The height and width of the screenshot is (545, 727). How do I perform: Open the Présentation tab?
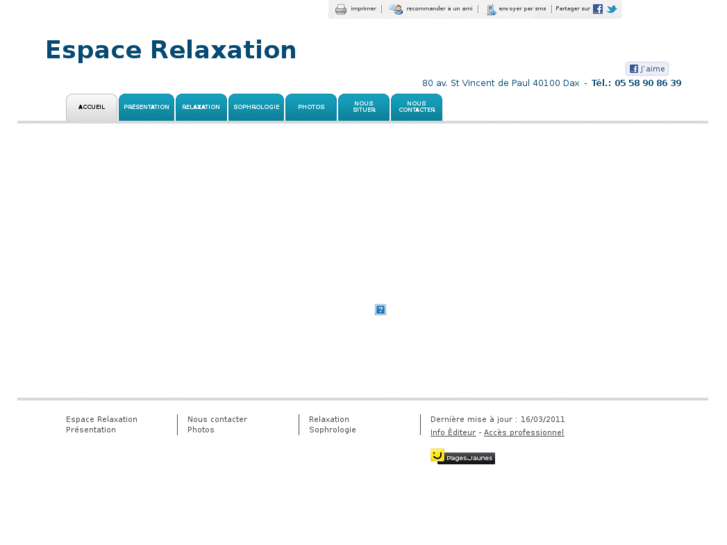click(147, 107)
